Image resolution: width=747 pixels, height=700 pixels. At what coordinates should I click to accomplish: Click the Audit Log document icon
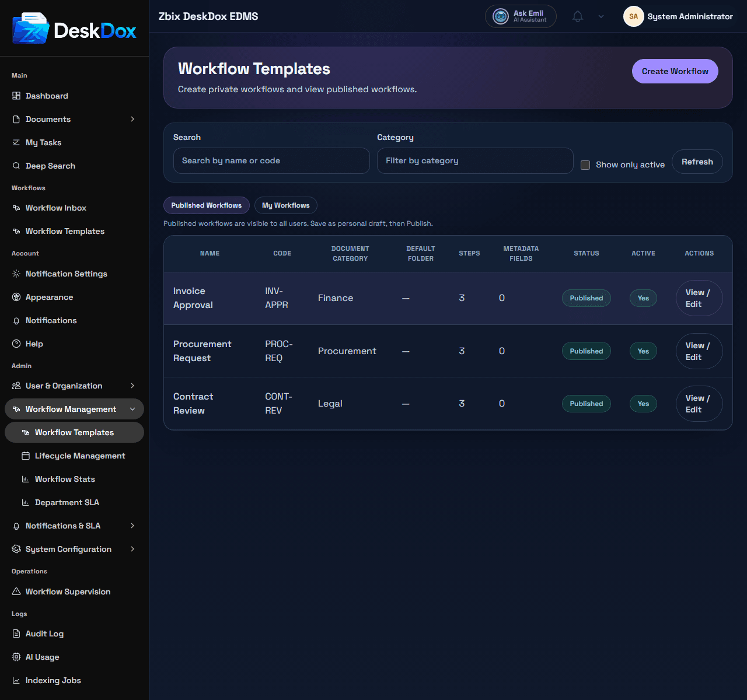[x=16, y=633]
